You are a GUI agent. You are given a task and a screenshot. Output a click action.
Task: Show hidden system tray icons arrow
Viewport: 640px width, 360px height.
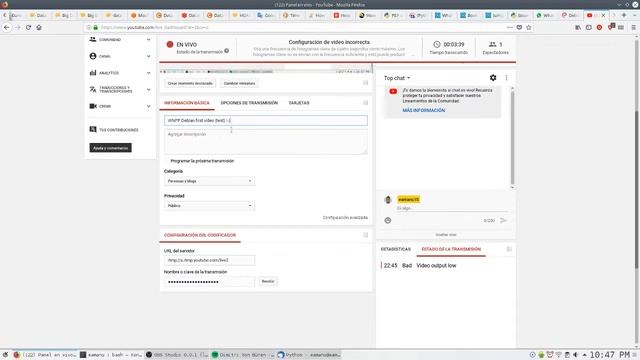584,355
